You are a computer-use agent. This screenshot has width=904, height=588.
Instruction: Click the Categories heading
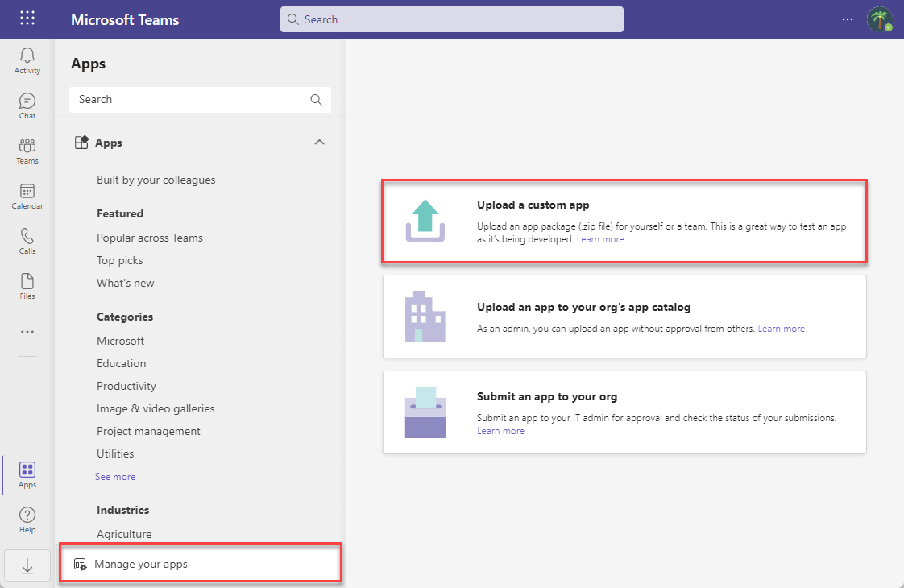(x=125, y=317)
